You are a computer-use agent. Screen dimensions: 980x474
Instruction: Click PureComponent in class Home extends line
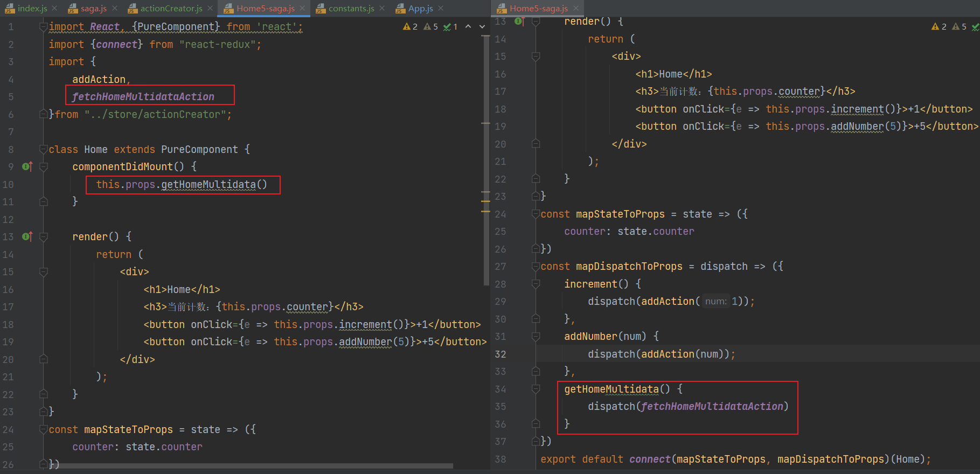[x=199, y=149]
